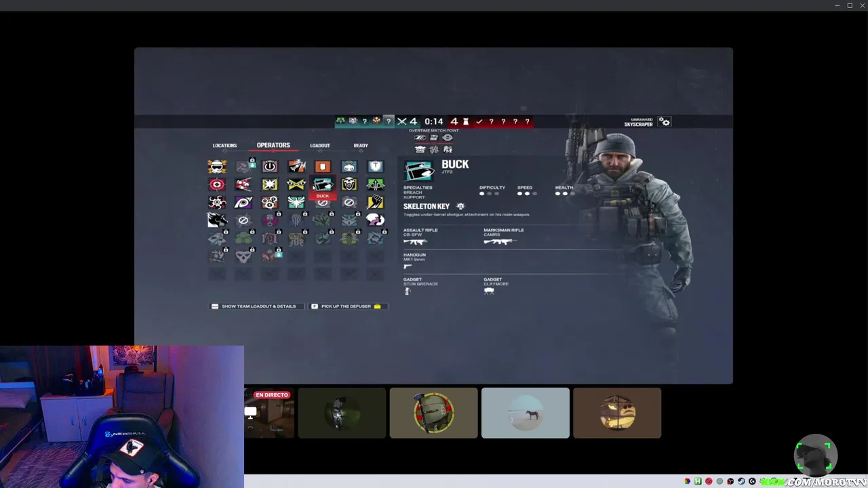
Task: Click the green H icon in the tray
Action: pyautogui.click(x=698, y=481)
